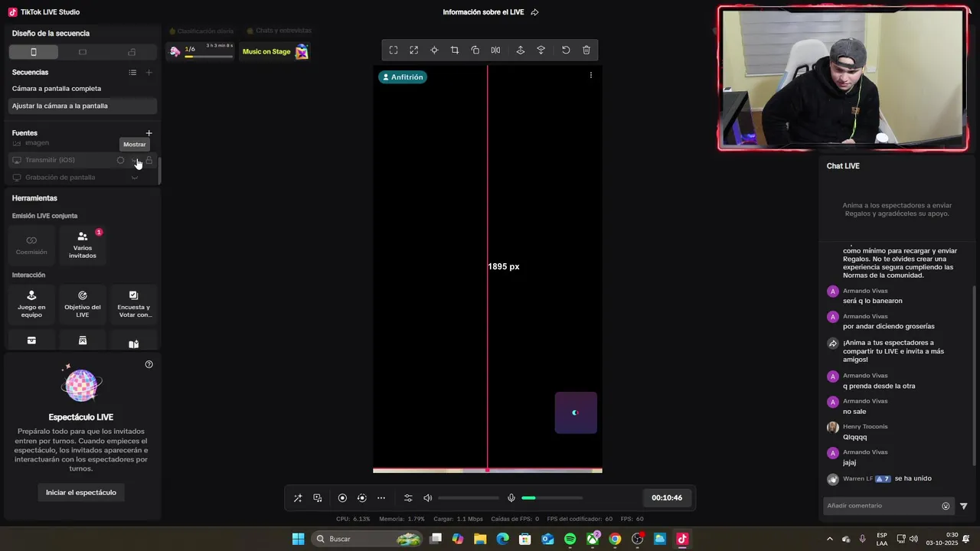
Task: Show the Transmitir (iOS) source
Action: [x=135, y=160]
